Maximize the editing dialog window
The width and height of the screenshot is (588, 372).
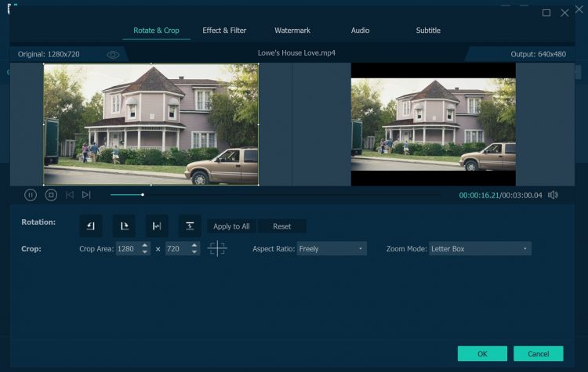[x=546, y=13]
